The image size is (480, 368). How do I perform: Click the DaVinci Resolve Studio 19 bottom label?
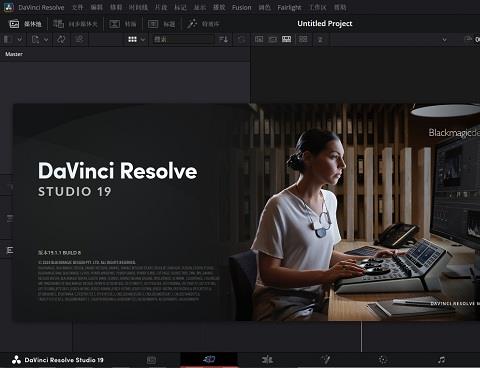[64, 360]
